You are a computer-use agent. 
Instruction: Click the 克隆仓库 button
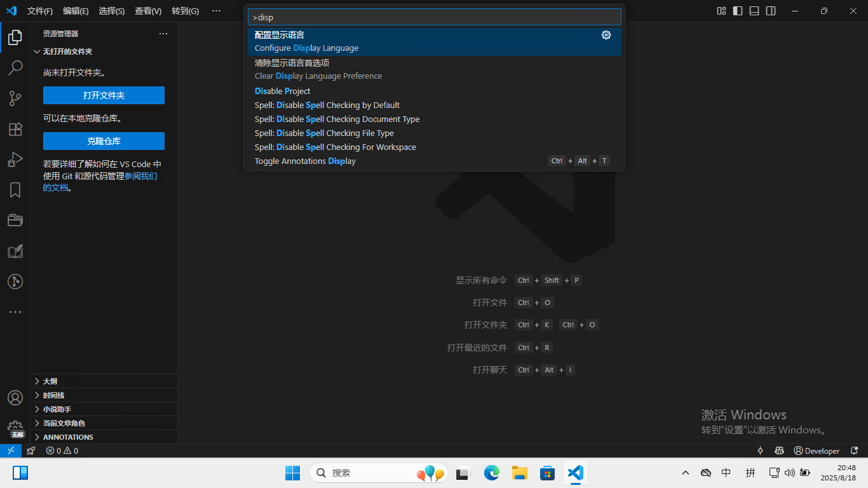[104, 141]
